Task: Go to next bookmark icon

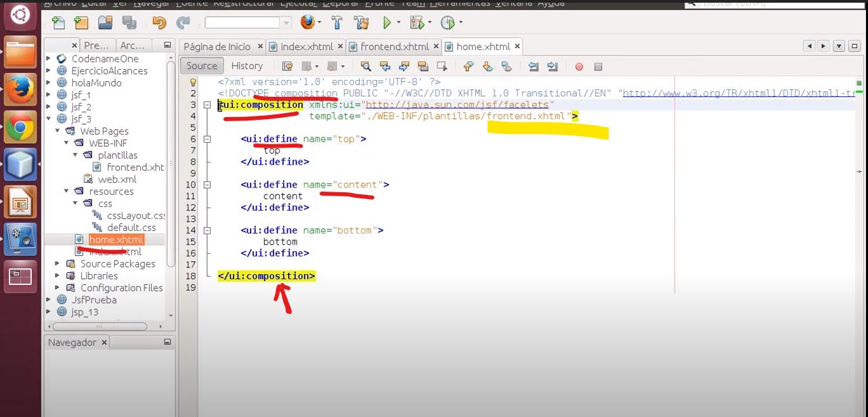Action: pyautogui.click(x=487, y=66)
